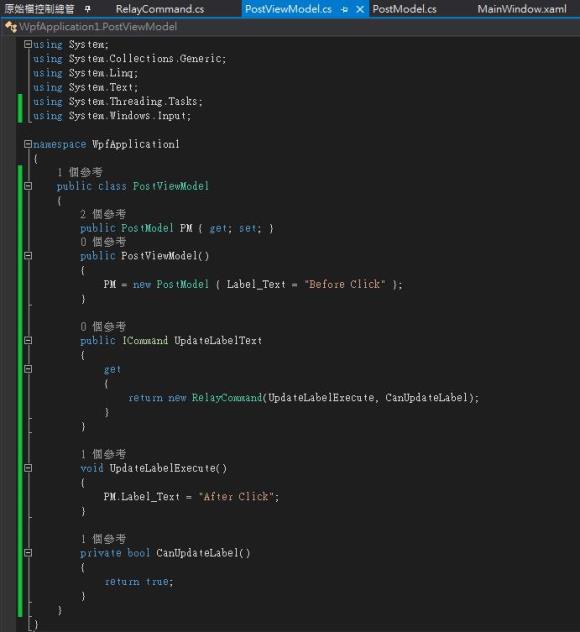Click the reference count above PM property
Image resolution: width=580 pixels, height=632 pixels.
tap(103, 214)
